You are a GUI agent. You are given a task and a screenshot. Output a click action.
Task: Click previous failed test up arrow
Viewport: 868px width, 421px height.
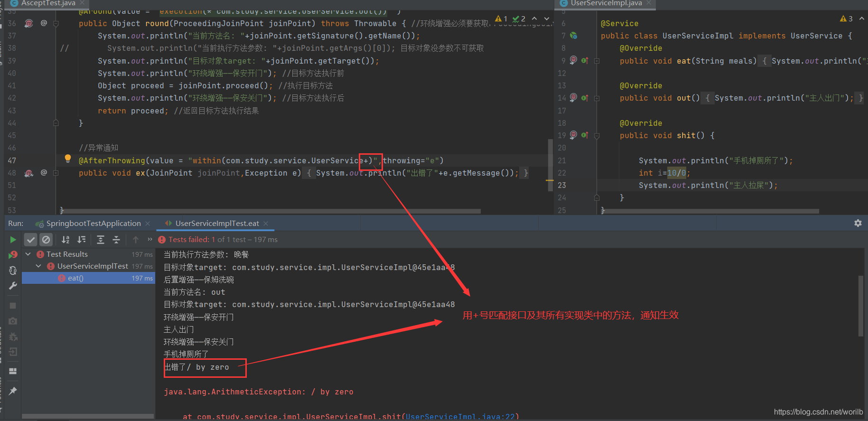[136, 240]
